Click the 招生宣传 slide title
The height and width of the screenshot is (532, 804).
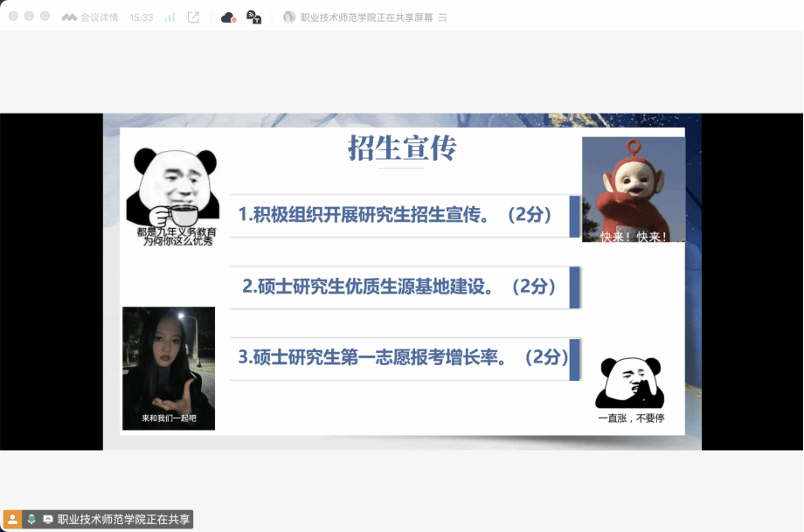402,149
